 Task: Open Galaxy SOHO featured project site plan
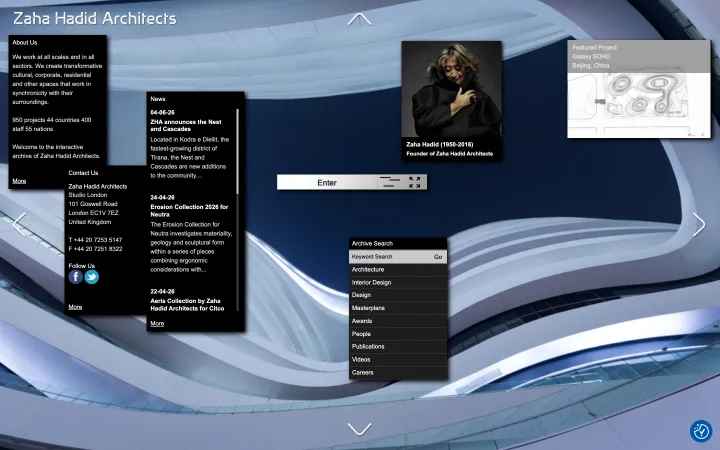[x=639, y=105]
